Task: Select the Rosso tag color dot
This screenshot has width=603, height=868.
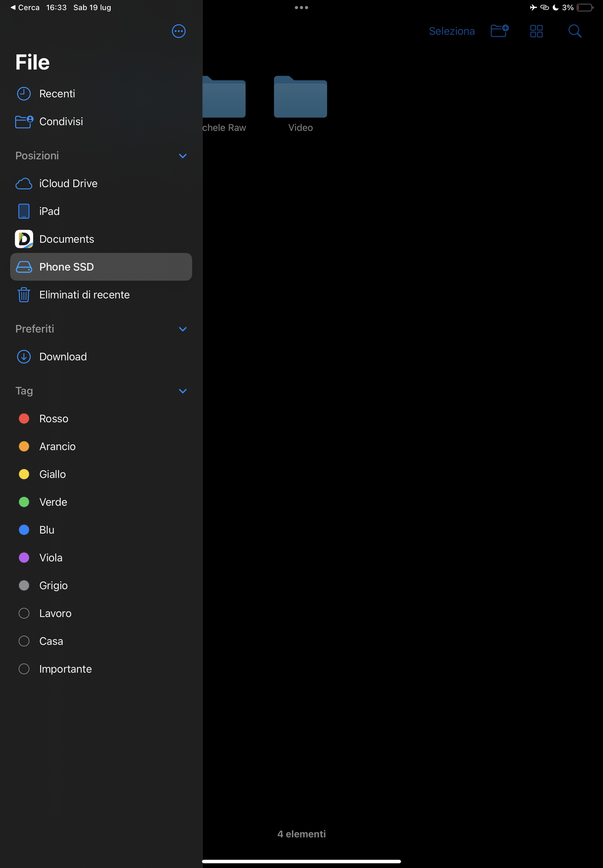Action: pos(24,418)
